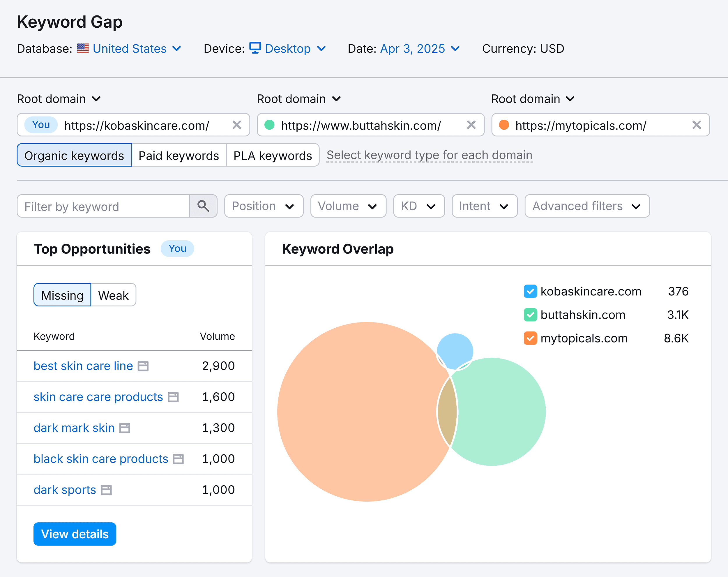This screenshot has height=577, width=728.
Task: Open the KD filter dropdown
Action: coord(419,206)
